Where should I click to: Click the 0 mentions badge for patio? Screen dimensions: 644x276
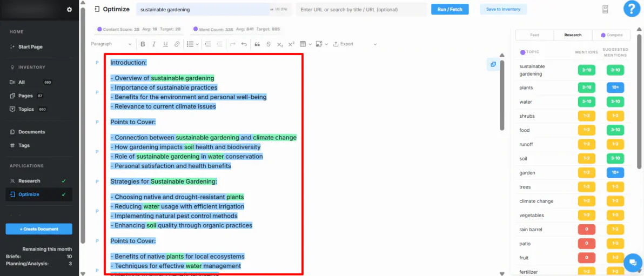587,244
